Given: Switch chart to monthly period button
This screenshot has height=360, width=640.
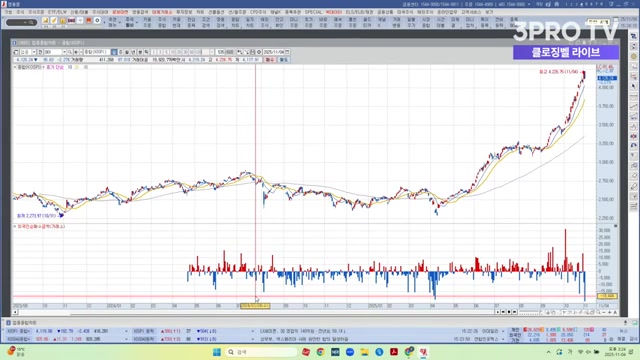Looking at the screenshot, I should point(127,52).
